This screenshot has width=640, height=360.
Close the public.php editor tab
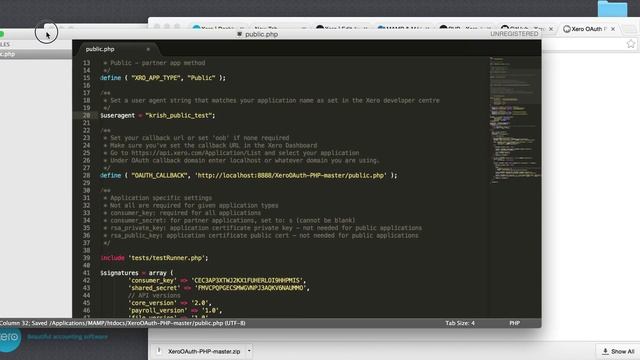tap(148, 49)
